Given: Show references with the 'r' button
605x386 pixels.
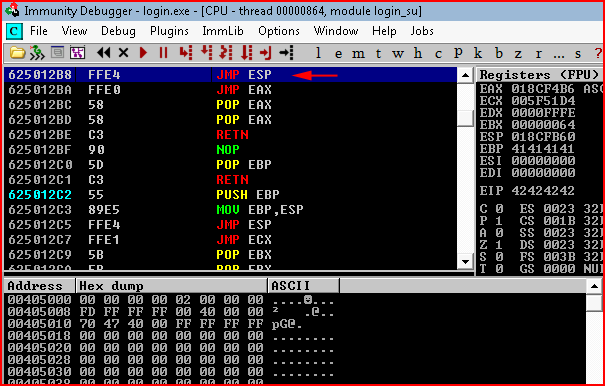Looking at the screenshot, I should coord(538,54).
